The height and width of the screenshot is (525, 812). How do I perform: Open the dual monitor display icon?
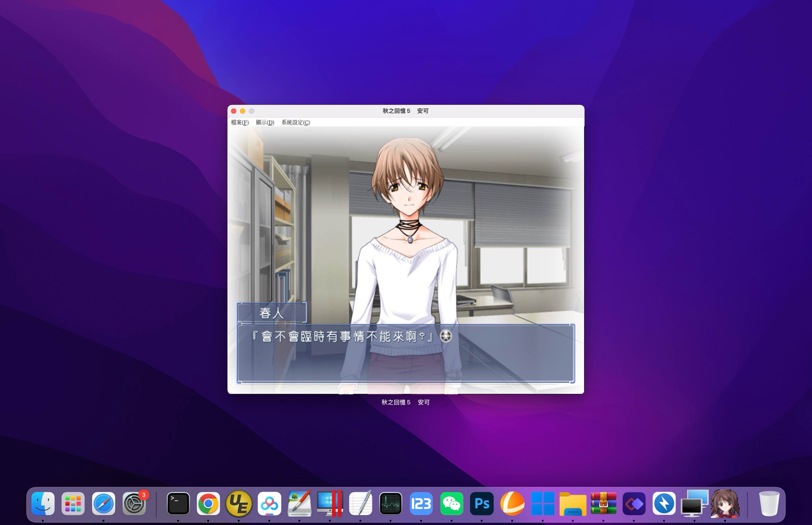pos(694,504)
